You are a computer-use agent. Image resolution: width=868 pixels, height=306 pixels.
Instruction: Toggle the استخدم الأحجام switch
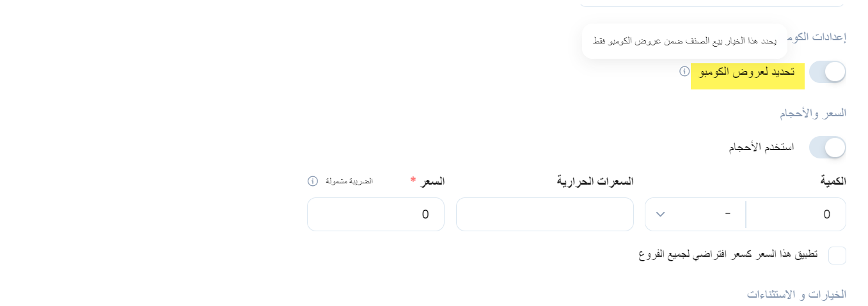[x=828, y=147]
